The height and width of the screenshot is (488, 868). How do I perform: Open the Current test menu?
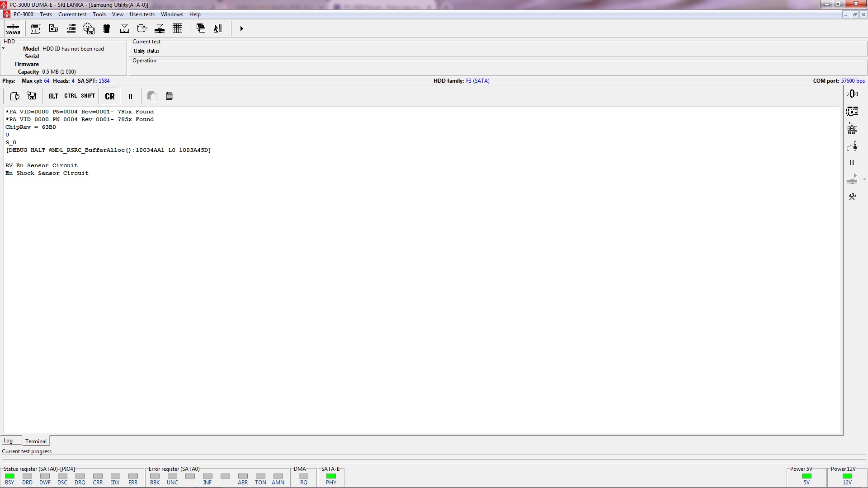[72, 14]
